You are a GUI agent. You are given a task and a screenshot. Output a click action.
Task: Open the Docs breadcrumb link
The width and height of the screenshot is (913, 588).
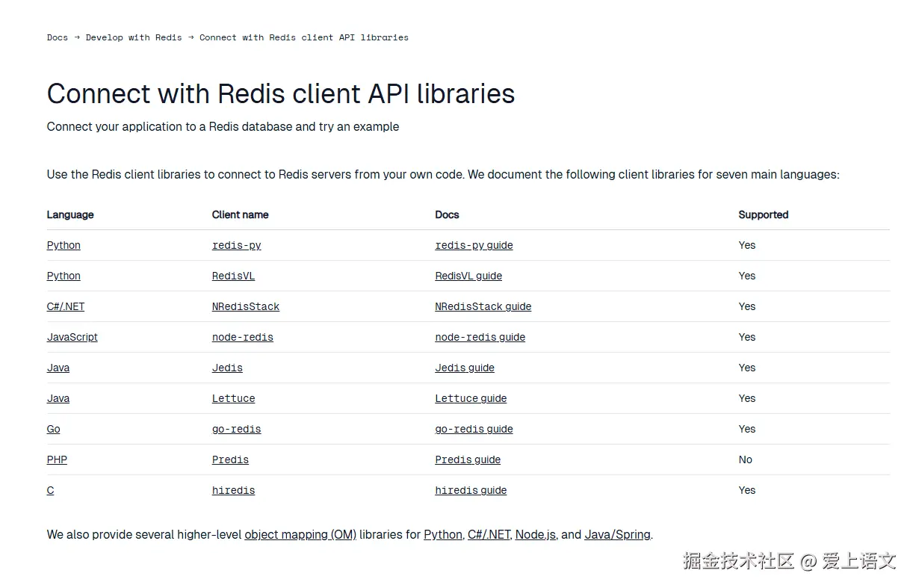pos(58,37)
